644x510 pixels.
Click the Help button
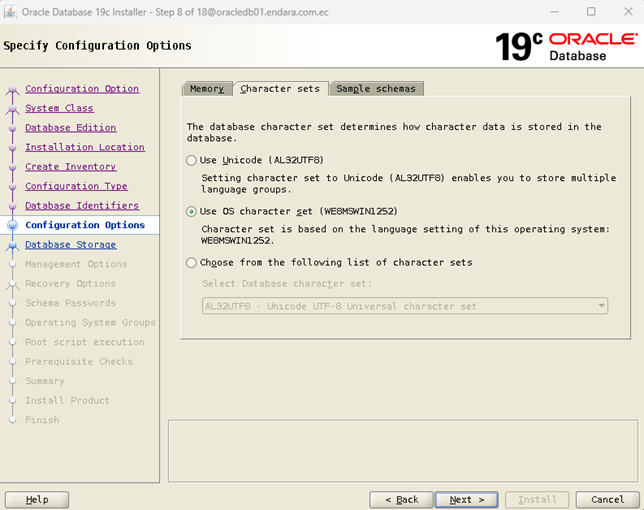coord(37,500)
